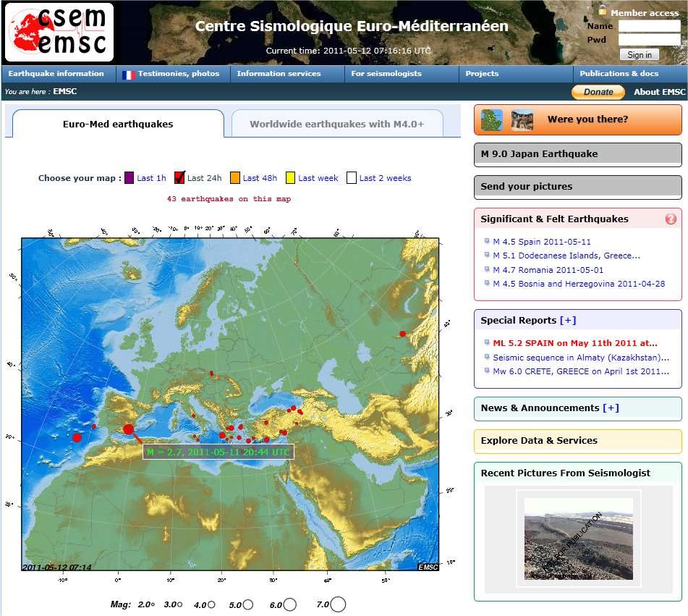This screenshot has height=616, width=688.
Task: Click into the Name input field
Action: tap(649, 26)
